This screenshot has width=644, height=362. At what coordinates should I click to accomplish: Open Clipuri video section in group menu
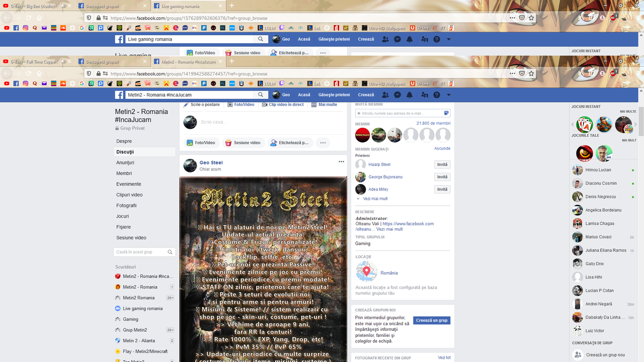pyautogui.click(x=144, y=195)
